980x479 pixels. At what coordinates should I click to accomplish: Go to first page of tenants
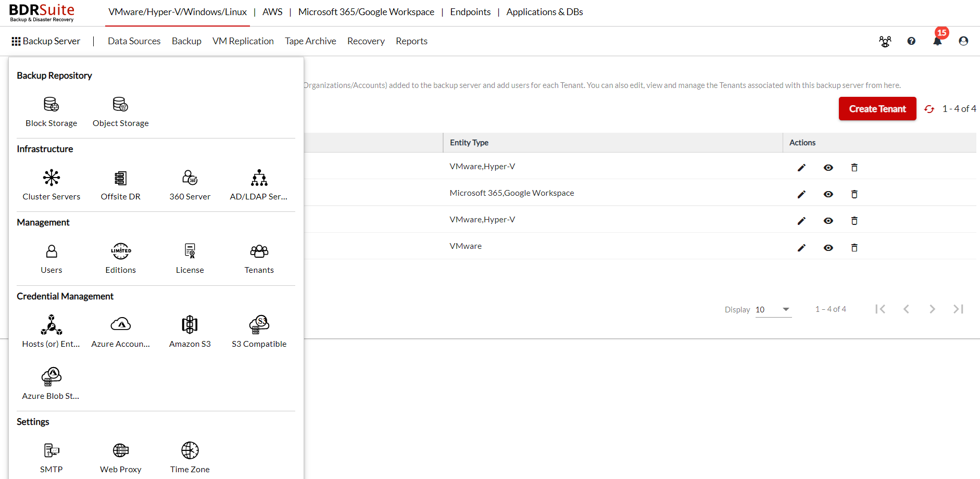880,309
